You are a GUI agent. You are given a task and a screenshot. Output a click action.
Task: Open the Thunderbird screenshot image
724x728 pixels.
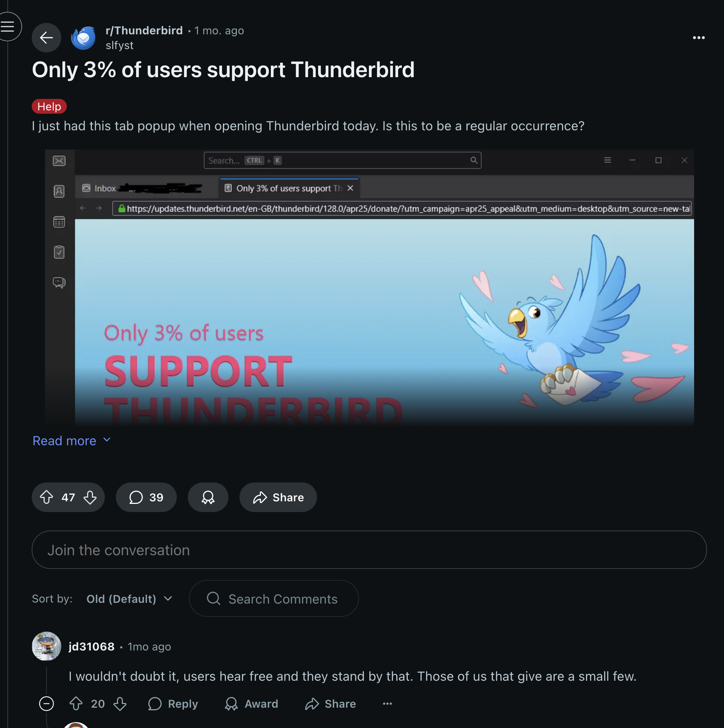[x=369, y=288]
